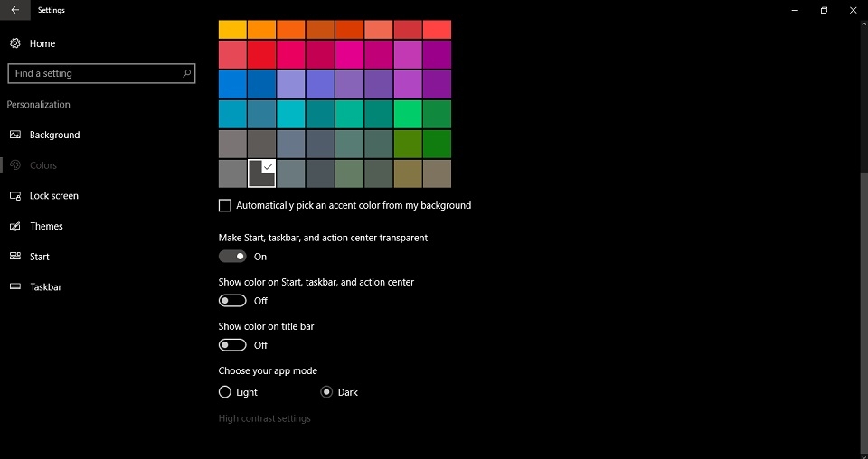Viewport: 868px width, 459px height.
Task: Select Light app mode
Action: pos(225,391)
